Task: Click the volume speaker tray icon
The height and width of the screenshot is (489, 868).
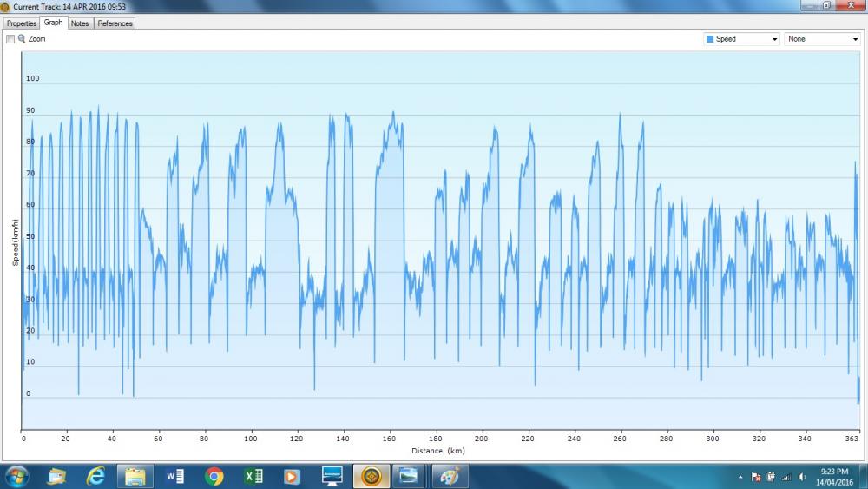Action: click(802, 477)
